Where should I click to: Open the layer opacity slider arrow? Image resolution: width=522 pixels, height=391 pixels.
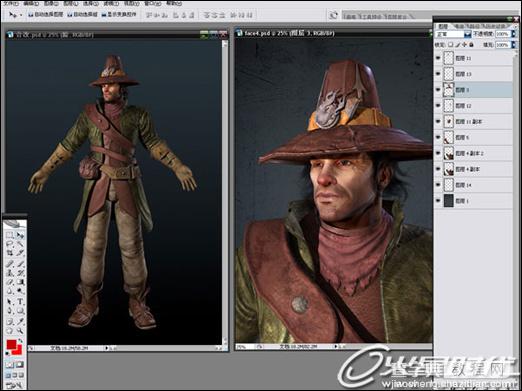(x=513, y=34)
